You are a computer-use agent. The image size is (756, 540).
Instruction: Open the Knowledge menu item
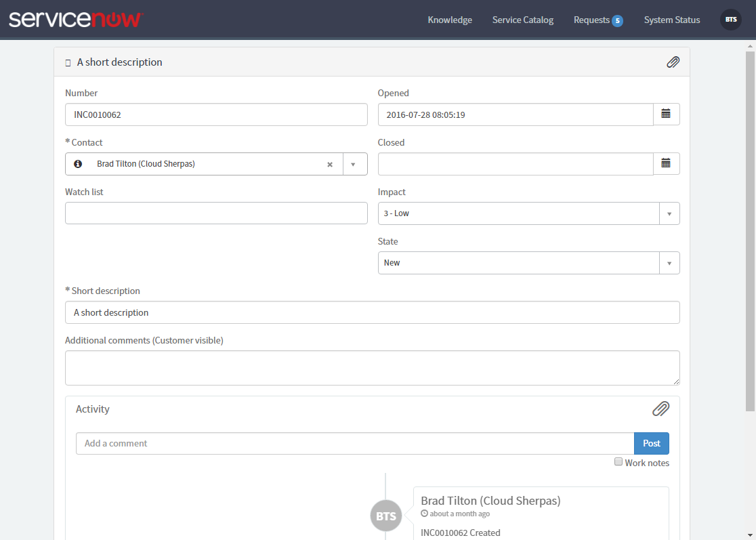tap(449, 20)
